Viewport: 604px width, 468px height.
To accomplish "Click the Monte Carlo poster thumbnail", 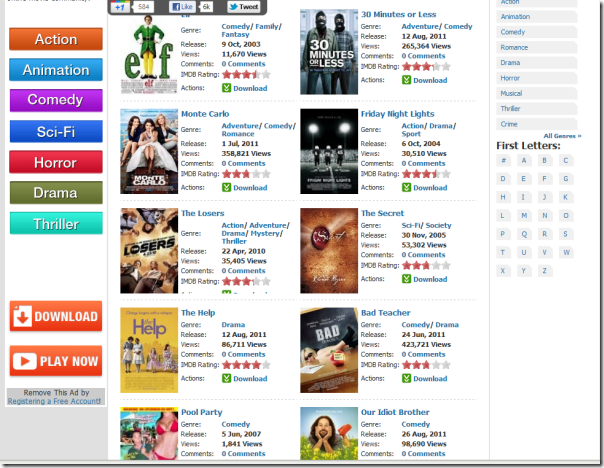I will coord(149,151).
